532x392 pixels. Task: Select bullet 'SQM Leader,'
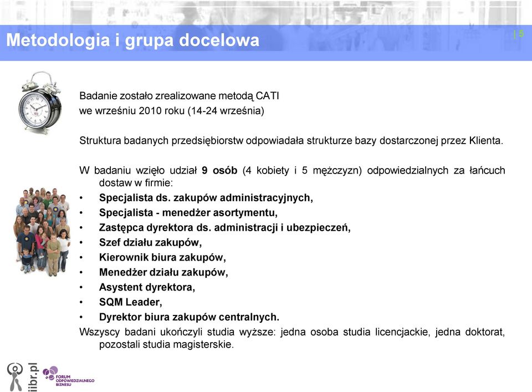point(131,302)
